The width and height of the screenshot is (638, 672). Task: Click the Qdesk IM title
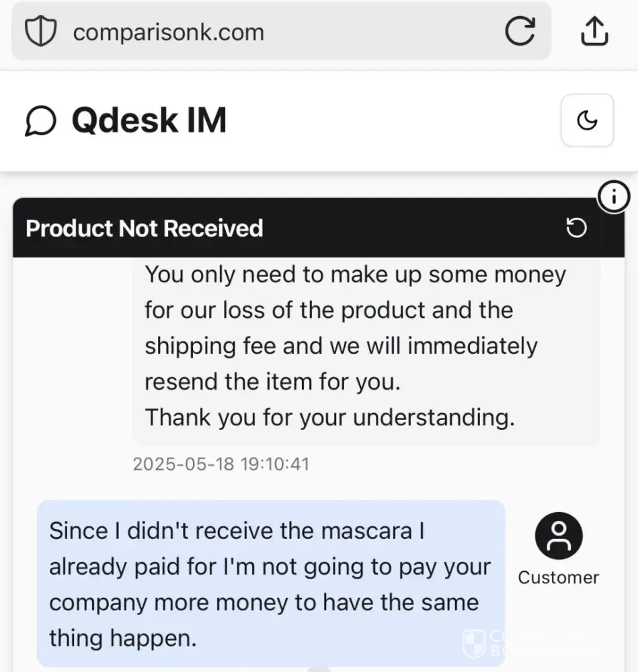pyautogui.click(x=149, y=121)
